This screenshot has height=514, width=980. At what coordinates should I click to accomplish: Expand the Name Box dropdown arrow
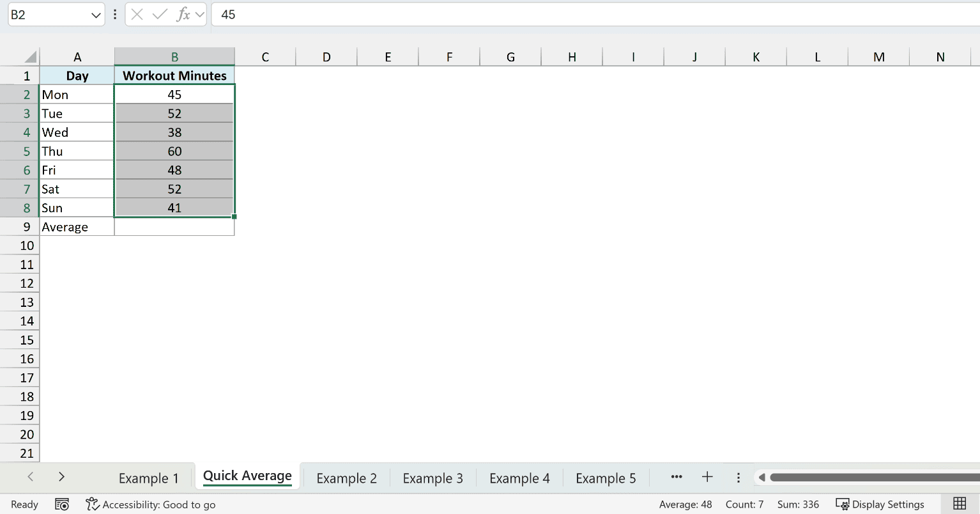coord(96,15)
